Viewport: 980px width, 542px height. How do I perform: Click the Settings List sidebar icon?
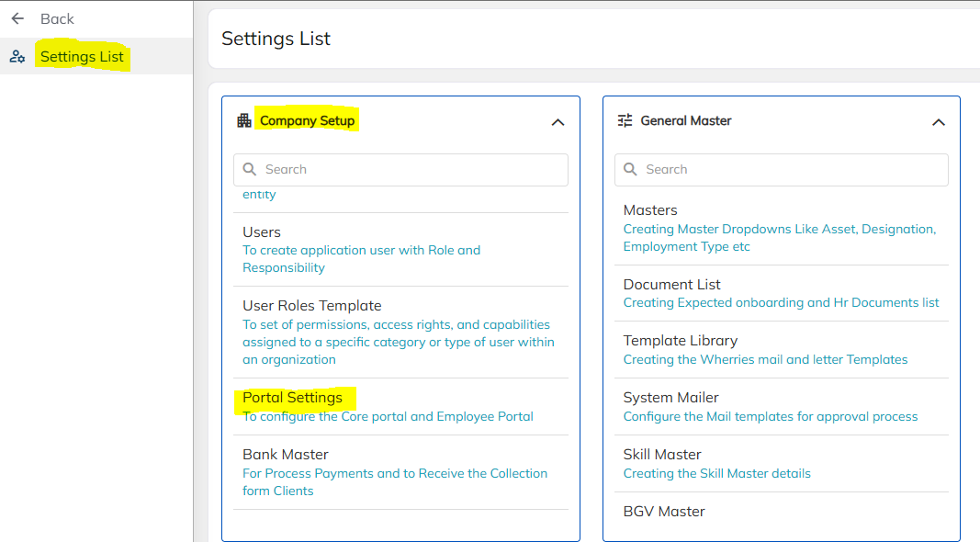point(17,57)
